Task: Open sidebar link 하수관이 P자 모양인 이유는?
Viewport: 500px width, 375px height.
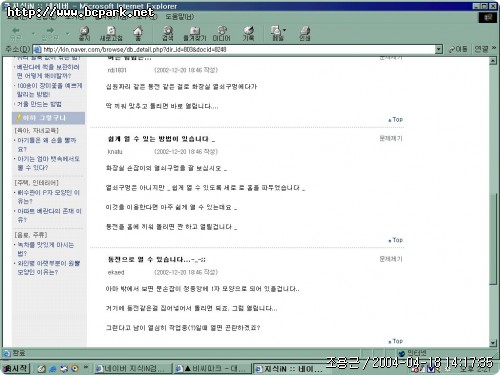Action: (x=48, y=197)
